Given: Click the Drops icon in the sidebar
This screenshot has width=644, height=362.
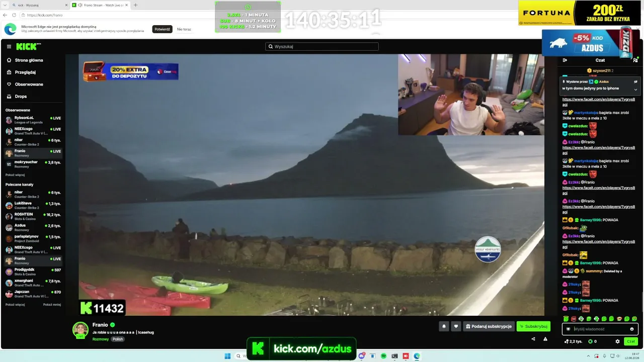Looking at the screenshot, I should 9,97.
